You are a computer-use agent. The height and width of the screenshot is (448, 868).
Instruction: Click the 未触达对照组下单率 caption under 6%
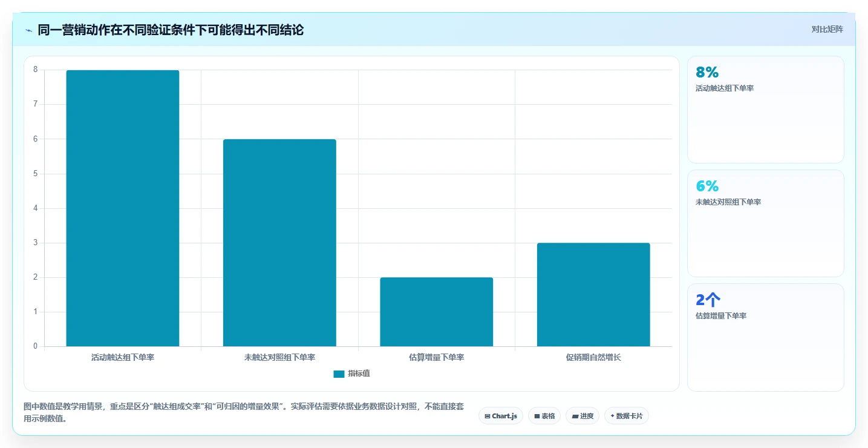(x=728, y=202)
